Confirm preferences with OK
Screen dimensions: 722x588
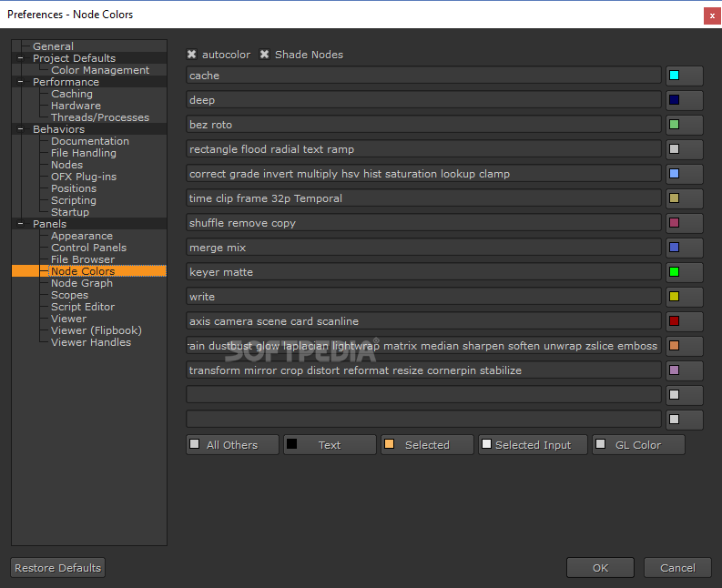[x=600, y=568]
